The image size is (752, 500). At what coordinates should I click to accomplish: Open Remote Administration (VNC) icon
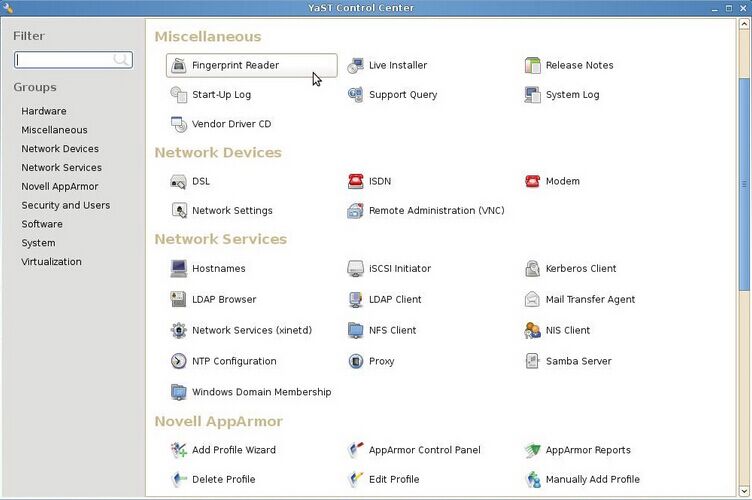355,210
